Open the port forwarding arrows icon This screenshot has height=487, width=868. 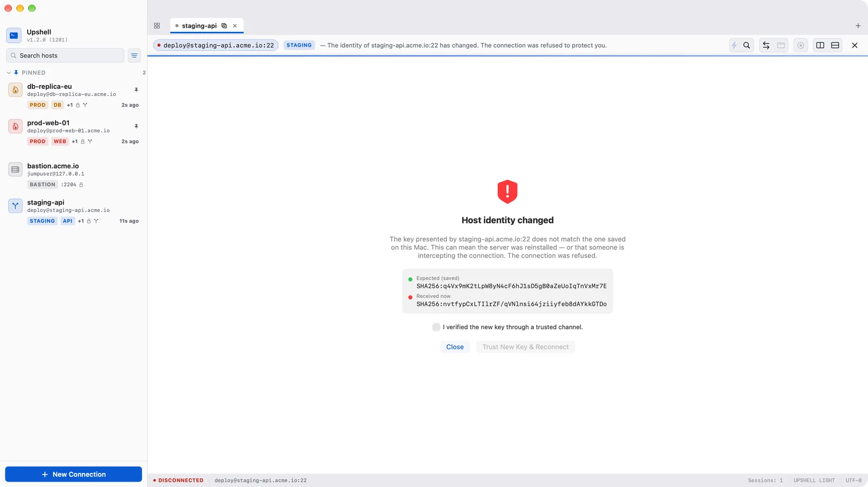[766, 46]
